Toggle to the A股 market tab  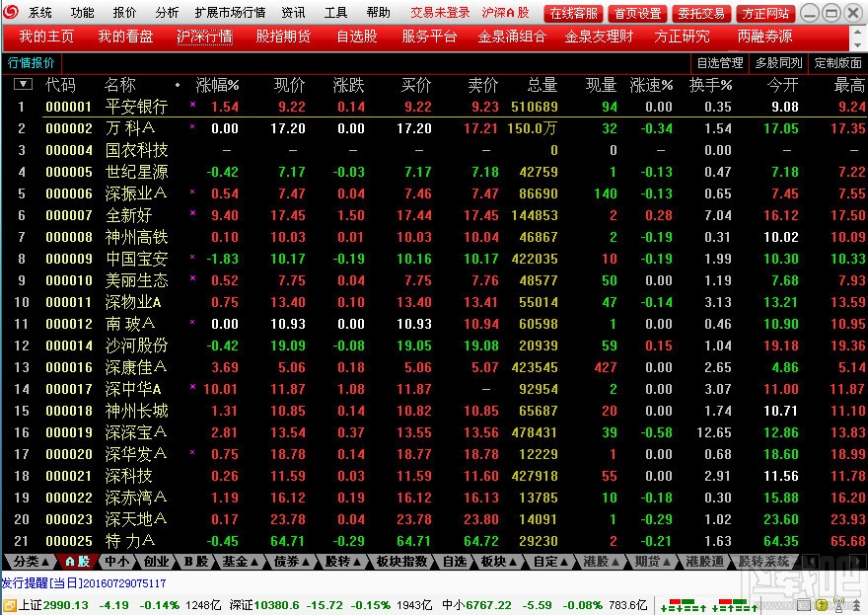(75, 563)
